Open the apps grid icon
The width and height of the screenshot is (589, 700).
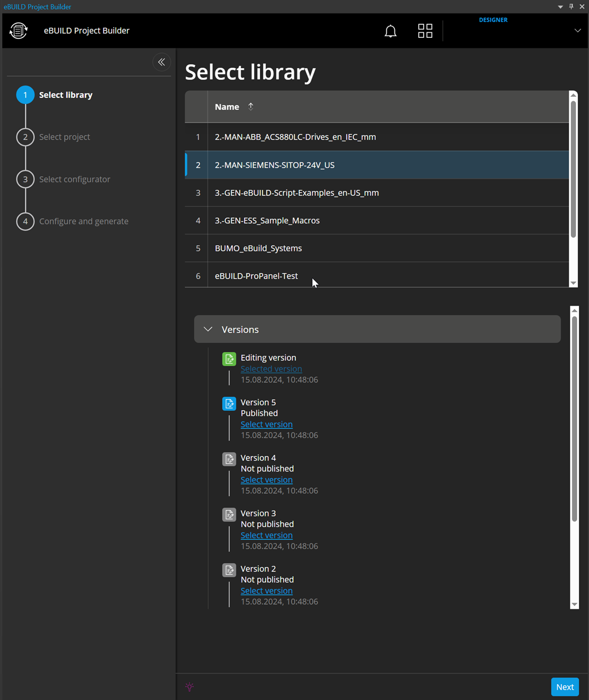pyautogui.click(x=425, y=31)
